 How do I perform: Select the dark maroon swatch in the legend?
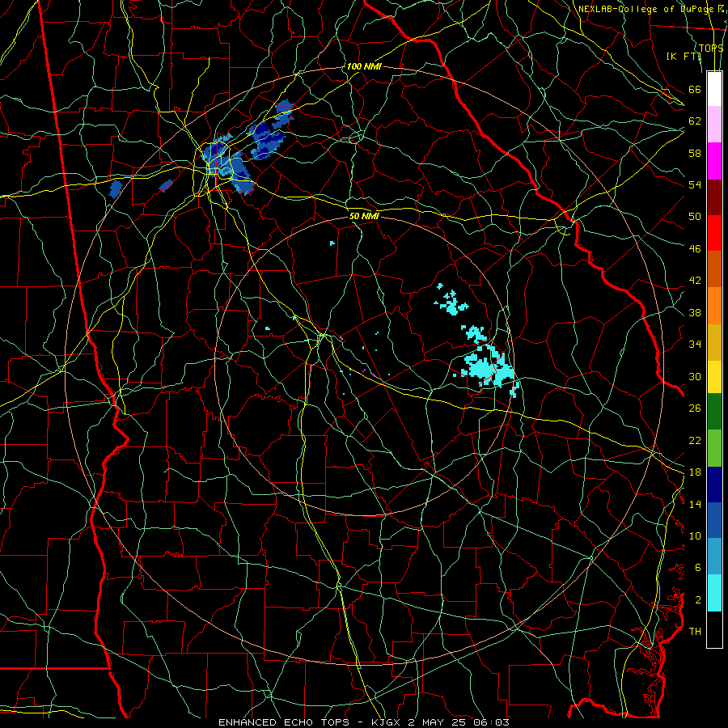point(714,197)
